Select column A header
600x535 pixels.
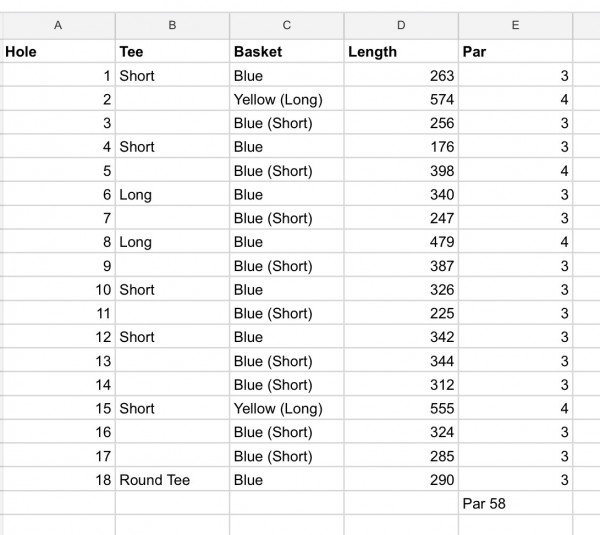pos(57,26)
